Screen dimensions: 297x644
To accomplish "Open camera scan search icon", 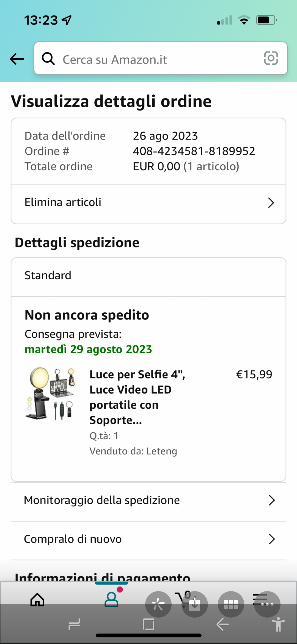I will point(271,58).
